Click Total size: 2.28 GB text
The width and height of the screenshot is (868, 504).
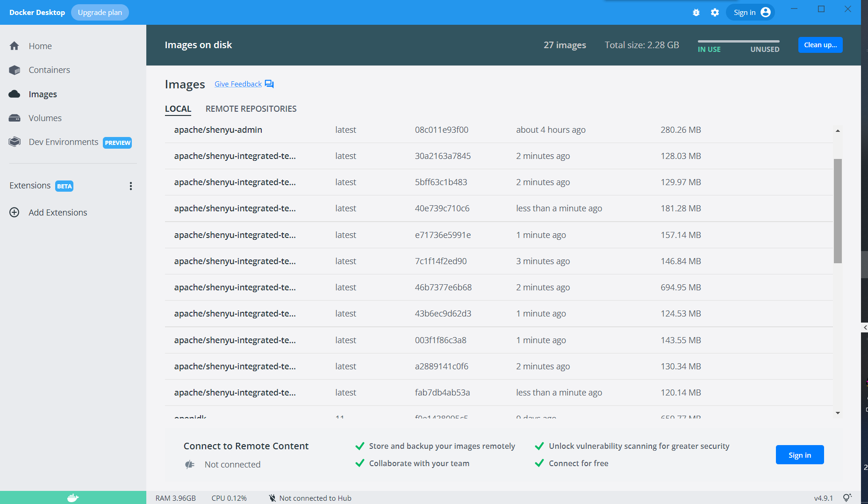coord(642,45)
